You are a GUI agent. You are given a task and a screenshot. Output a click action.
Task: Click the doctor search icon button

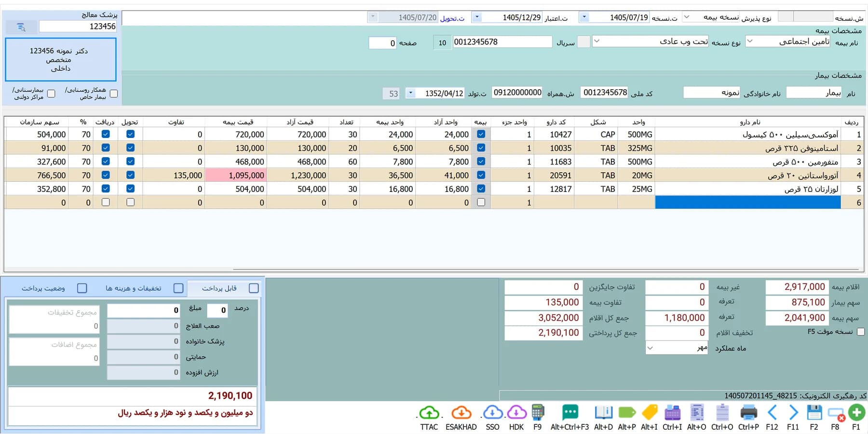(21, 27)
